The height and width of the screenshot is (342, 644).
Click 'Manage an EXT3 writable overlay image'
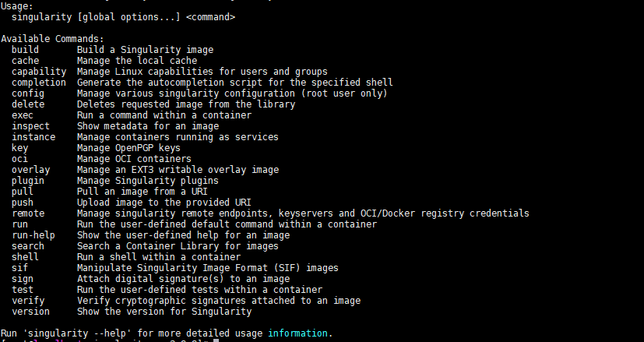178,170
